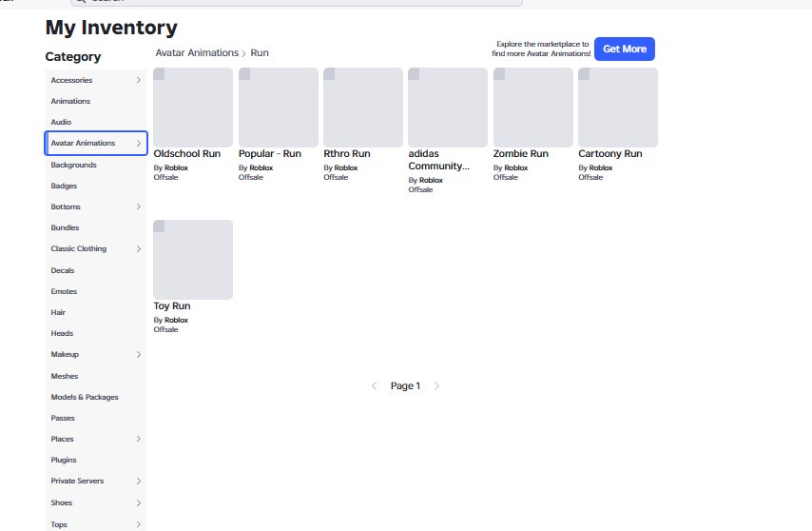Open the Zombie Run thumbnail

point(532,108)
